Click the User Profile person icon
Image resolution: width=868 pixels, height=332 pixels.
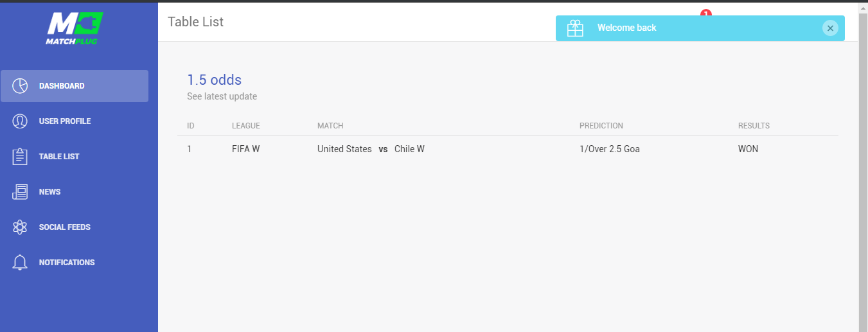click(20, 121)
